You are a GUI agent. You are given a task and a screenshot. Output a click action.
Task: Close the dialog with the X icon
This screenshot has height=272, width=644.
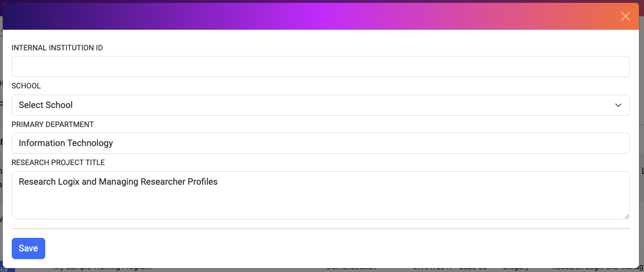click(625, 16)
